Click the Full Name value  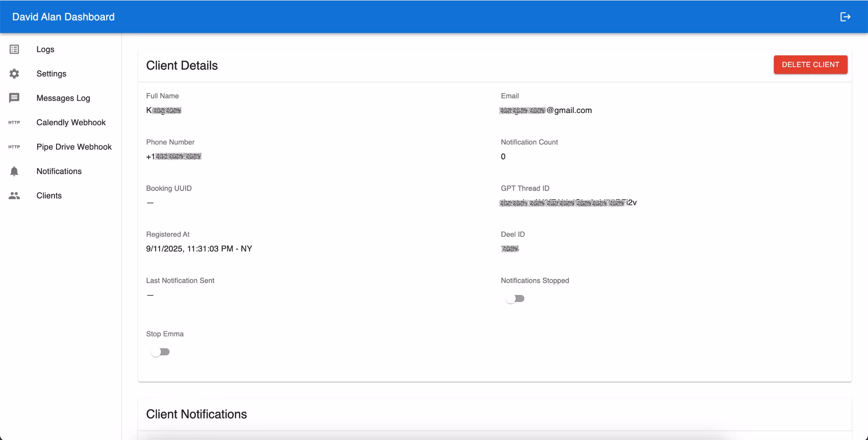pos(164,110)
